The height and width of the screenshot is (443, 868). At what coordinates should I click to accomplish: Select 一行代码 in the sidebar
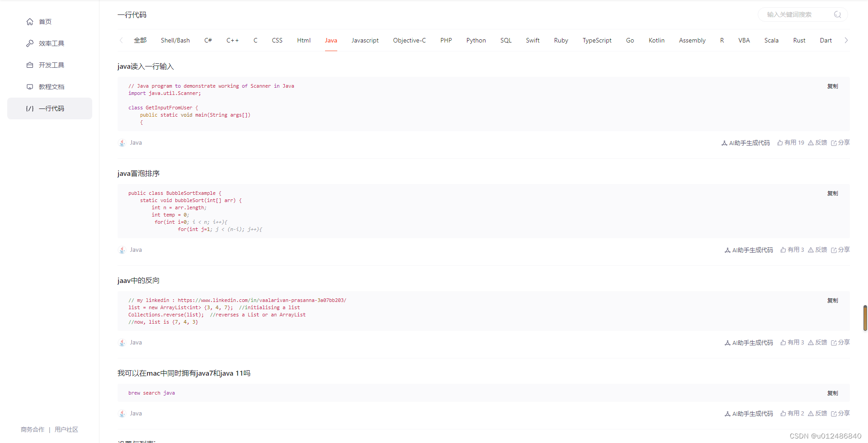pos(50,108)
